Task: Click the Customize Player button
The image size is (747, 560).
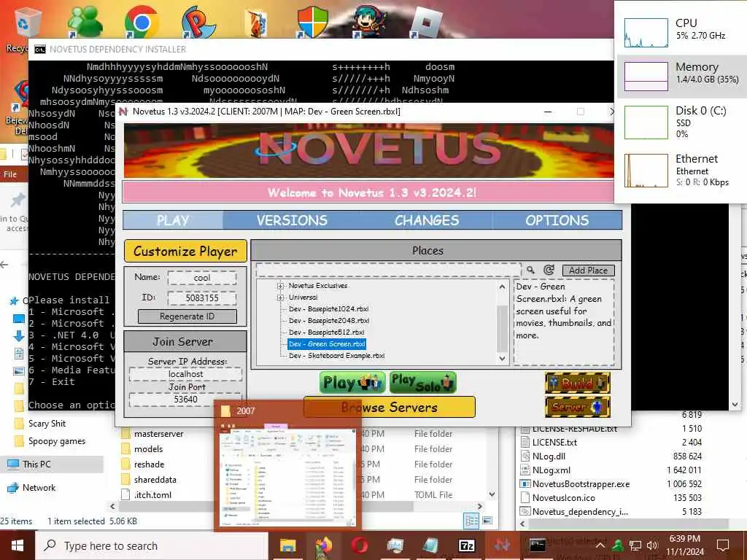Action: [185, 251]
